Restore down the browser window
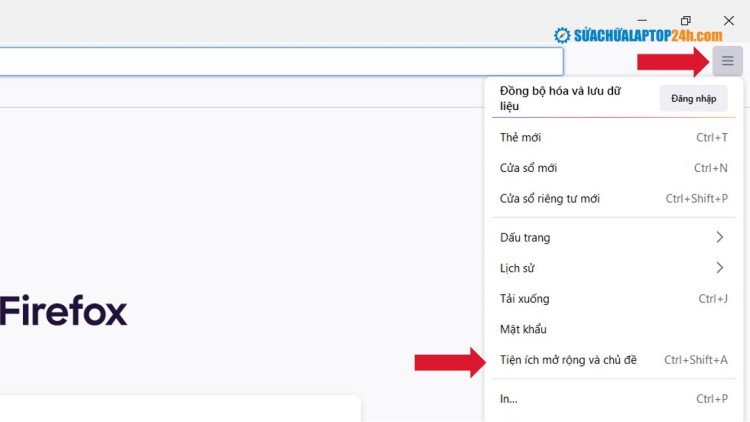 [685, 21]
